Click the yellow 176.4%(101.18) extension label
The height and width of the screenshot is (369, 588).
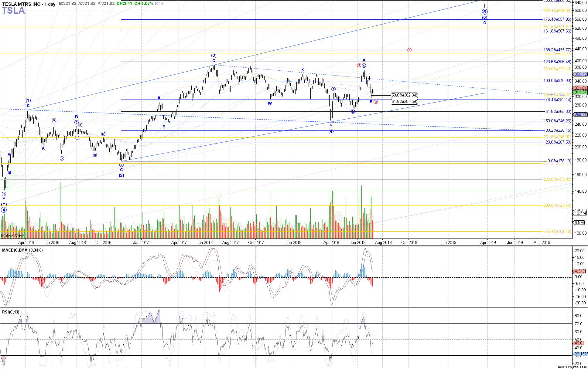[x=557, y=232]
